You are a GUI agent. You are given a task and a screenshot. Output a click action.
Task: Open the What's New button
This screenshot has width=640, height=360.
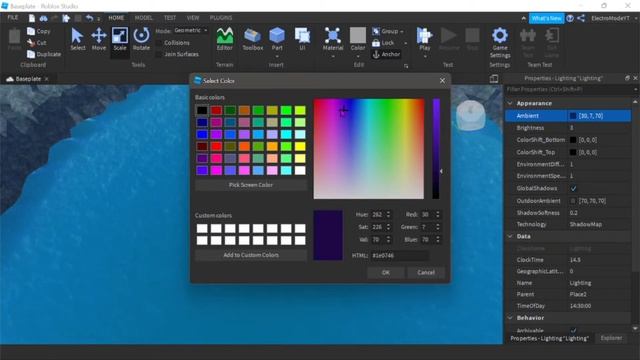click(546, 18)
